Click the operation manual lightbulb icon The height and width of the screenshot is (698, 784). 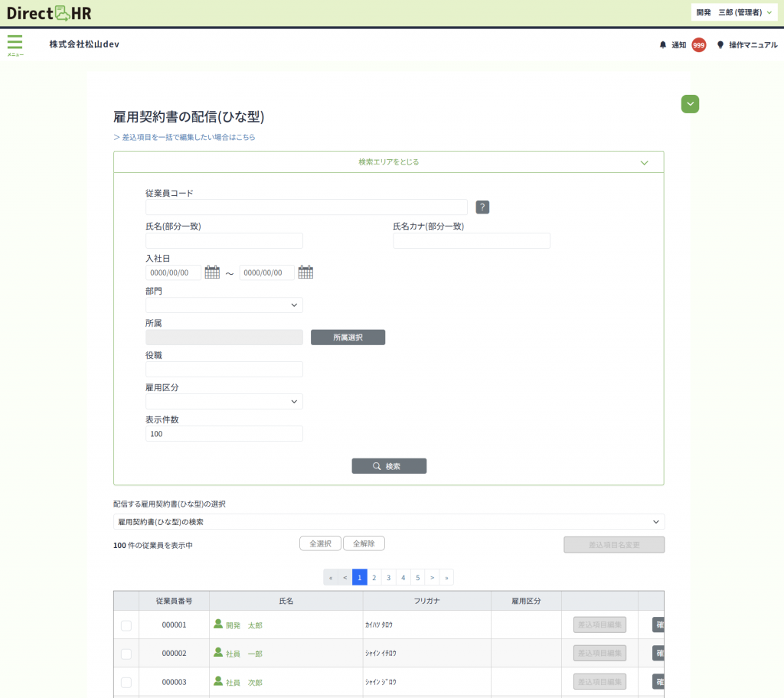click(x=720, y=45)
